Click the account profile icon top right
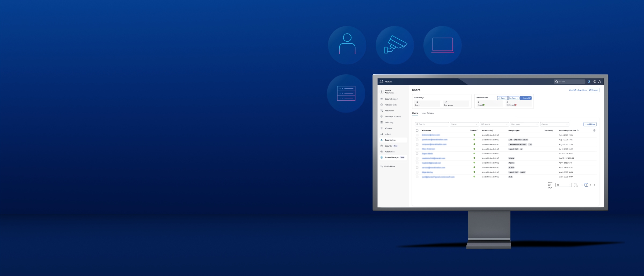Viewport: 644px width, 276px height. pos(599,81)
